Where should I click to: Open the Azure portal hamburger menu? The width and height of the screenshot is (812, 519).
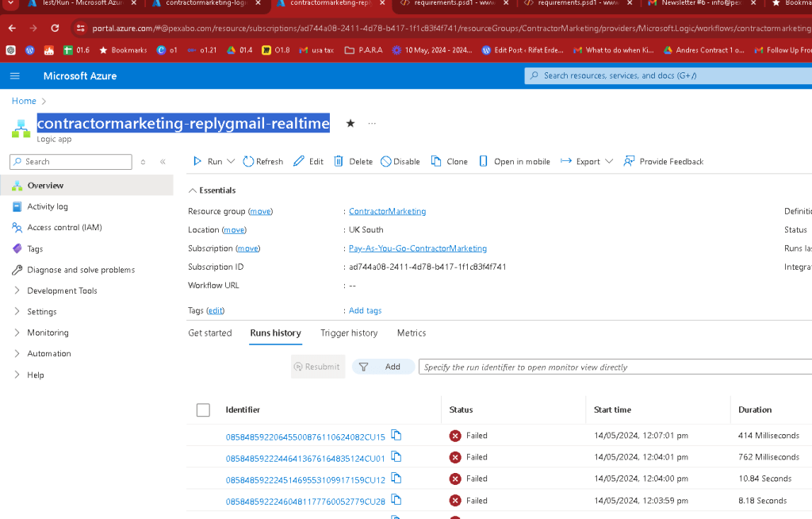tap(15, 75)
